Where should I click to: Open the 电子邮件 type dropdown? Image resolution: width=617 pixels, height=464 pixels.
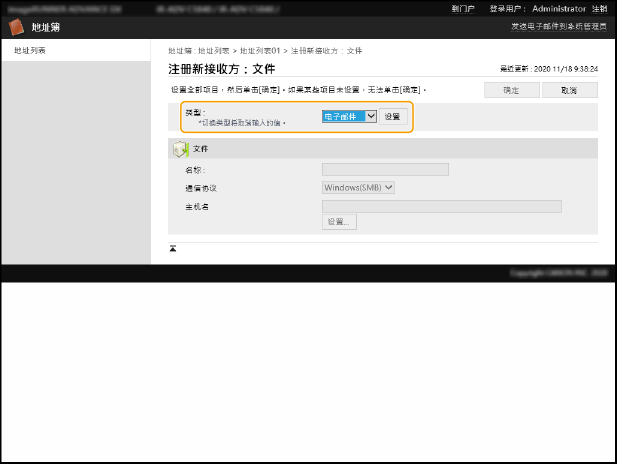coord(349,116)
